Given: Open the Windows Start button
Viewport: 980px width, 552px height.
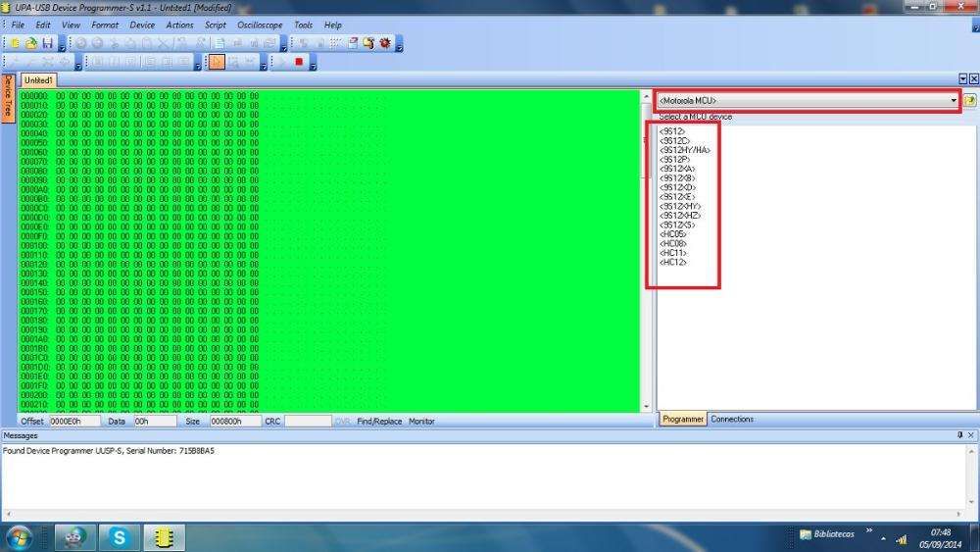Looking at the screenshot, I should pyautogui.click(x=19, y=537).
